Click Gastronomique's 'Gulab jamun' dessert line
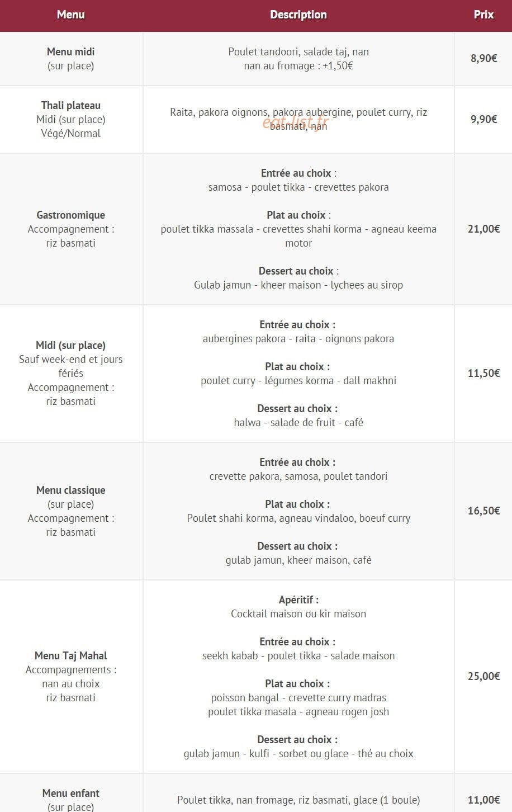 pos(298,285)
